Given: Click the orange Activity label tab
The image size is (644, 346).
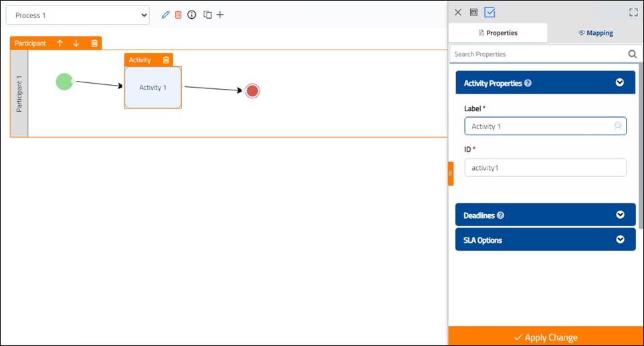Looking at the screenshot, I should coord(140,60).
